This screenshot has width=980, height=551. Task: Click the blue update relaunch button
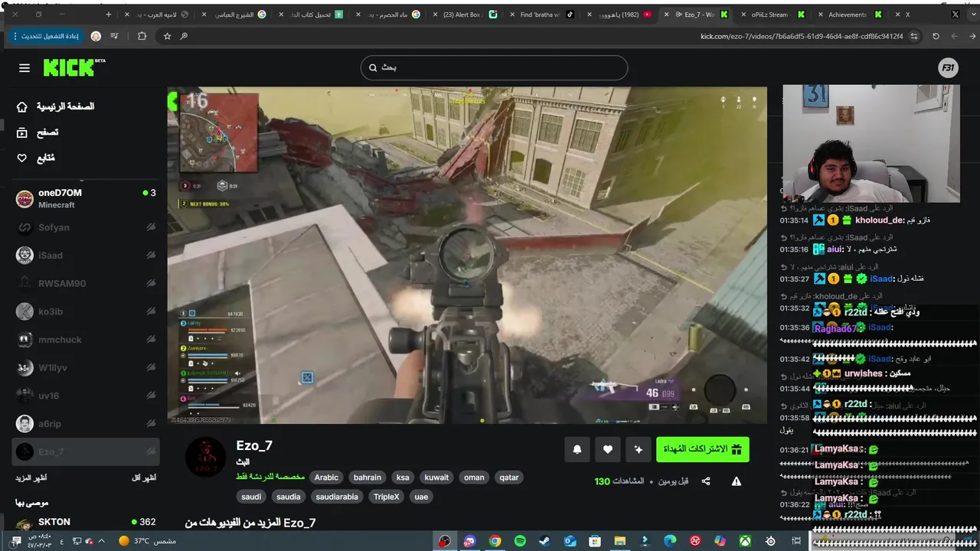tap(46, 36)
